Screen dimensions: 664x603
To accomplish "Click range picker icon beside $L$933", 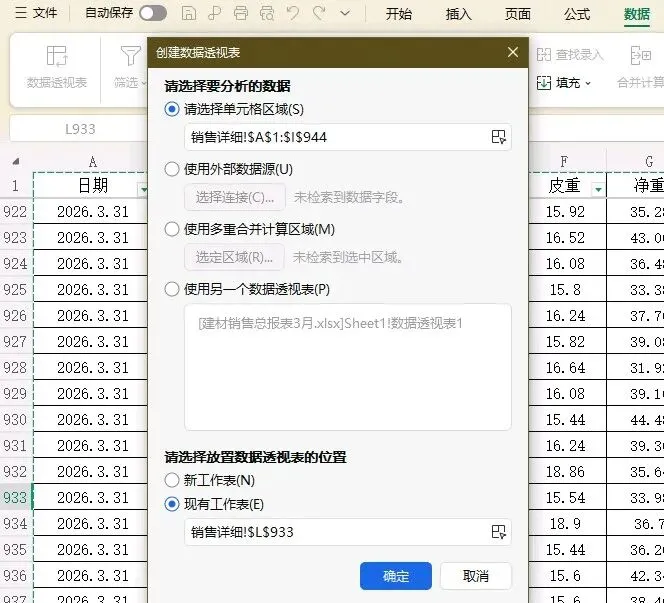I will (x=498, y=532).
